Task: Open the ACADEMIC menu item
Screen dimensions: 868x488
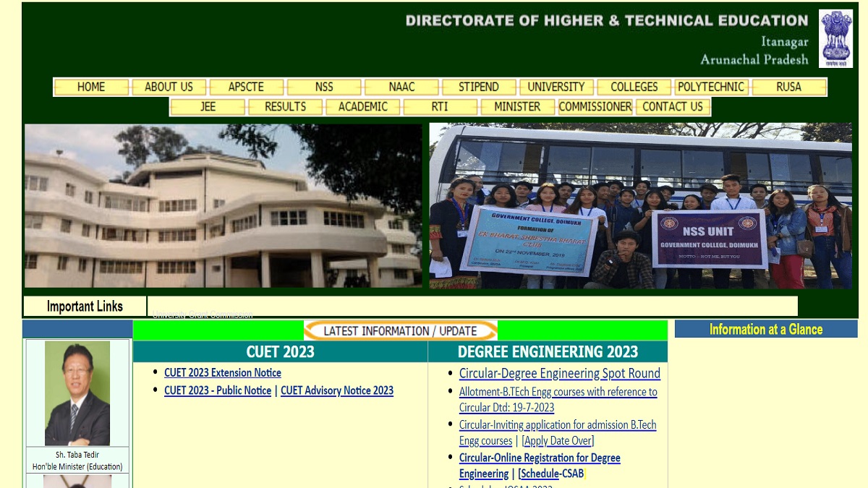Action: [x=362, y=107]
